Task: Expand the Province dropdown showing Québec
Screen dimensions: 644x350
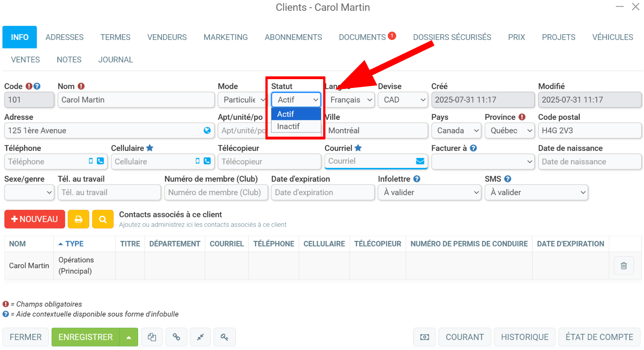Action: (x=509, y=131)
